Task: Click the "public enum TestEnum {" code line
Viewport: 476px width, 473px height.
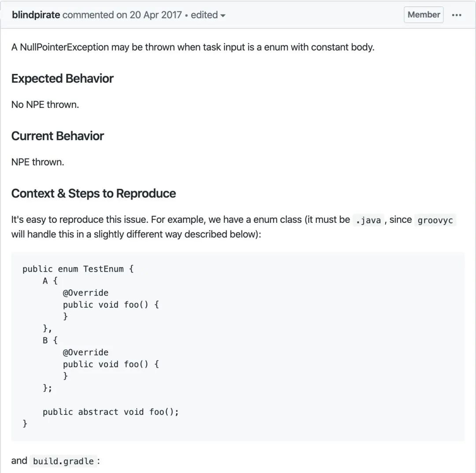Action: point(78,269)
